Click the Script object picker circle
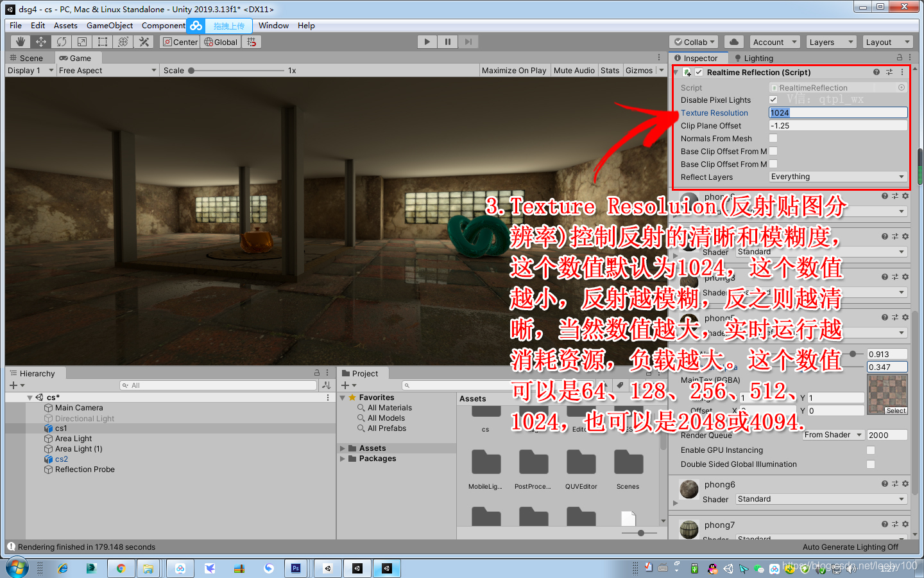The image size is (924, 578). 902,87
